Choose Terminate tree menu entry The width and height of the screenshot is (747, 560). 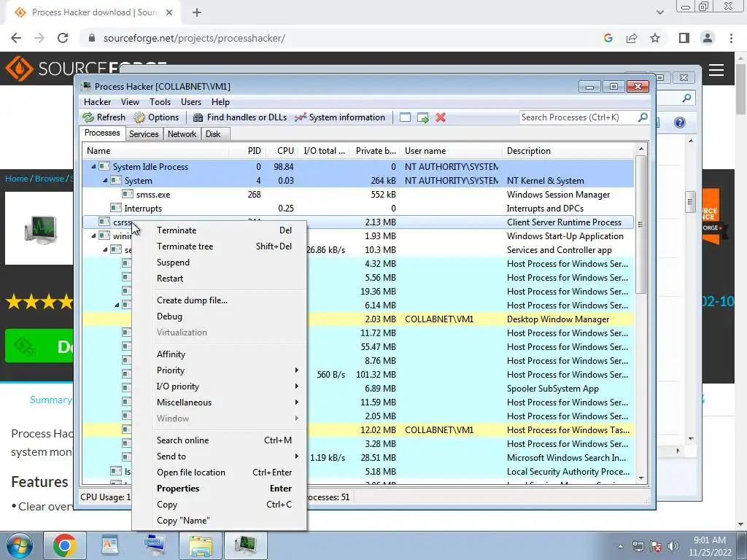point(220,246)
